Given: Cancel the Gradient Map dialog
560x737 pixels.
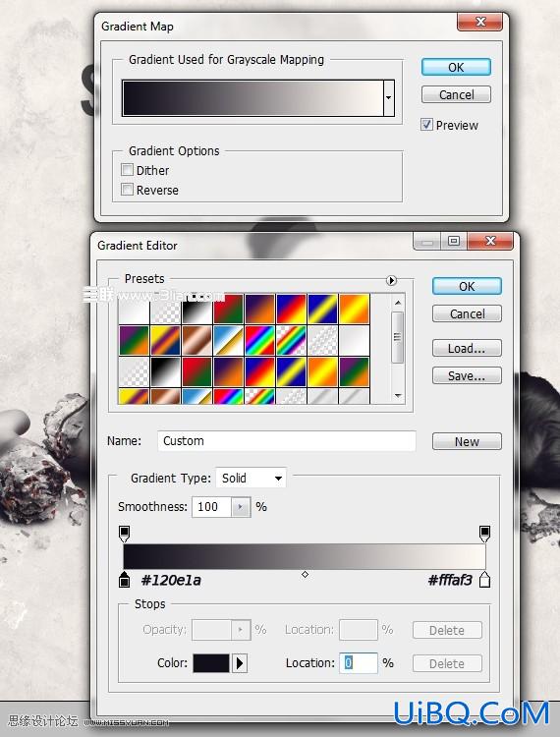Looking at the screenshot, I should 456,94.
